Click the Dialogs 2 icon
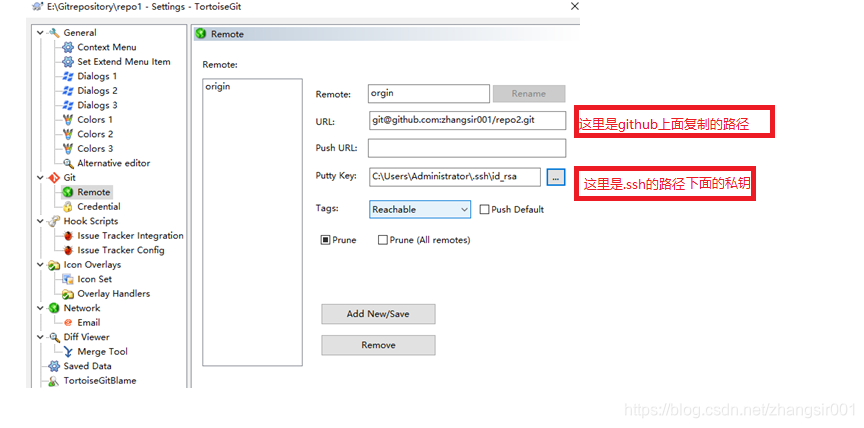Screen dimensions: 864x428 coord(68,90)
